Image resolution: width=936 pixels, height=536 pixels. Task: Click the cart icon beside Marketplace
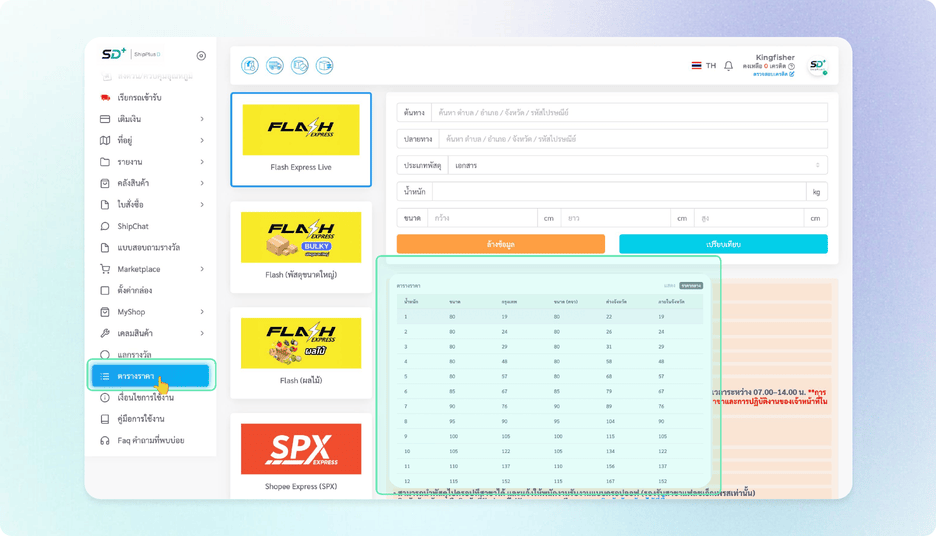coord(105,269)
